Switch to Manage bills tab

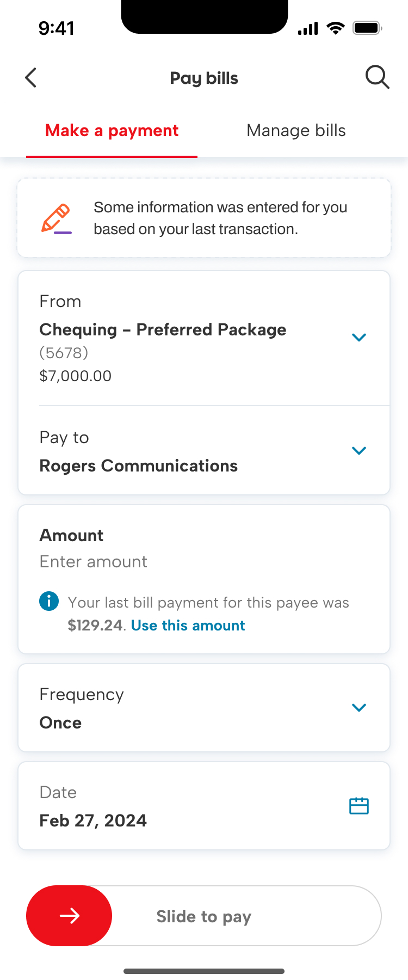[296, 131]
